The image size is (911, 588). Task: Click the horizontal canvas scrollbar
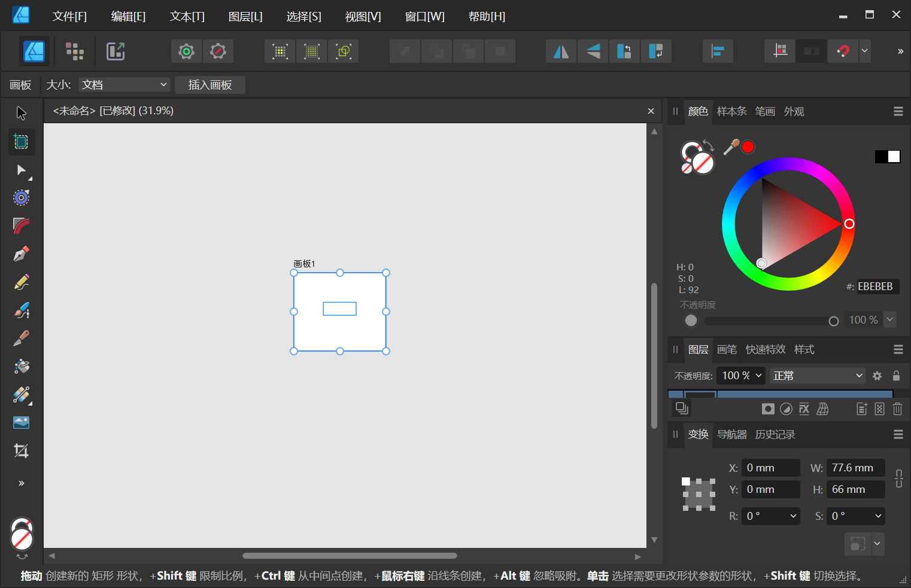[350, 556]
